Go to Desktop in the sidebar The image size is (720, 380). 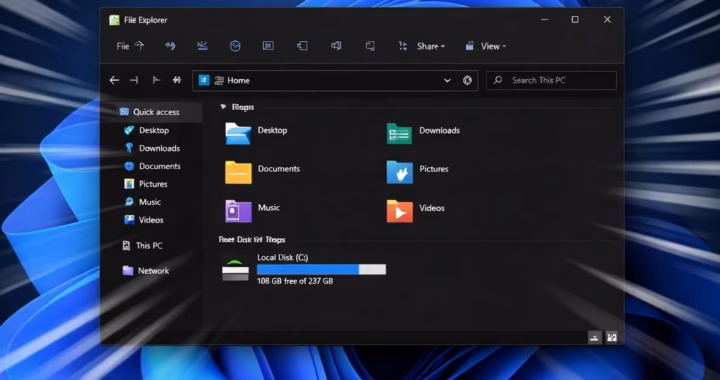point(146,130)
